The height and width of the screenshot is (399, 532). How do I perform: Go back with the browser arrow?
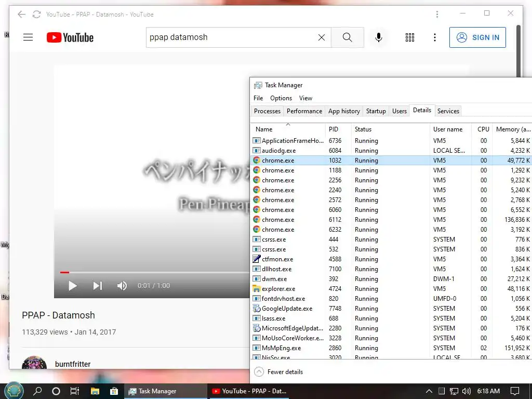[21, 14]
